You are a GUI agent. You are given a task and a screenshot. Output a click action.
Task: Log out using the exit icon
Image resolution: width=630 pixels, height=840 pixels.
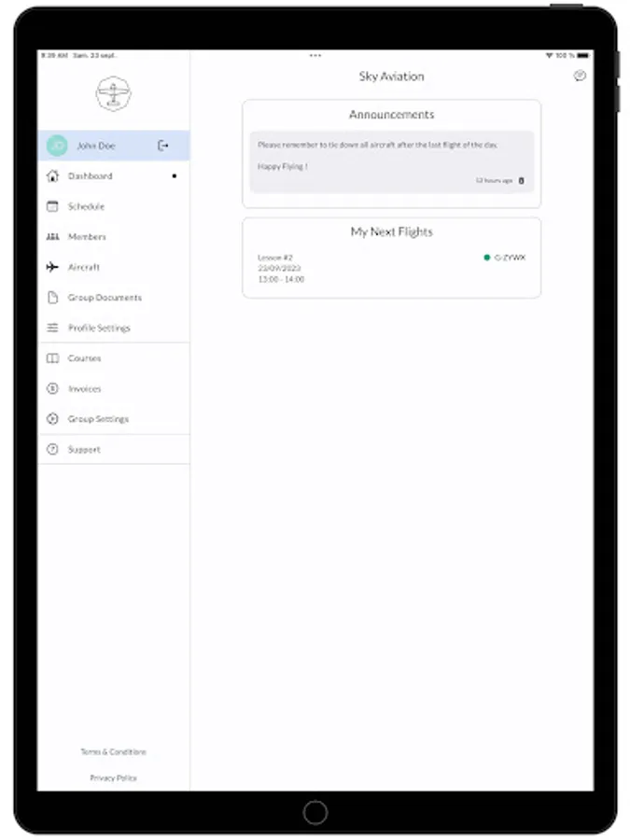[162, 146]
